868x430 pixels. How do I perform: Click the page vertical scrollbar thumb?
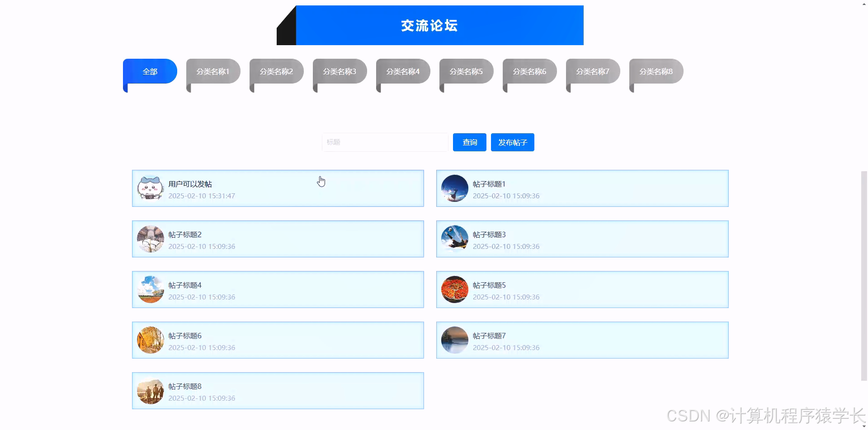tap(864, 276)
